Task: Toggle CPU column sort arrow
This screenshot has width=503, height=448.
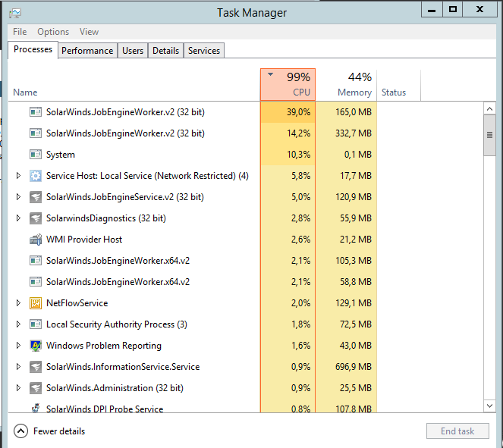Action: pyautogui.click(x=270, y=74)
